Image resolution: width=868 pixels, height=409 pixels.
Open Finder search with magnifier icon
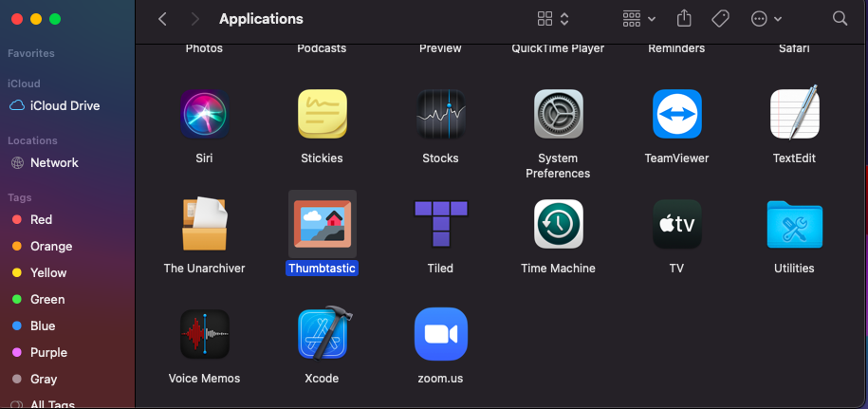pos(840,19)
